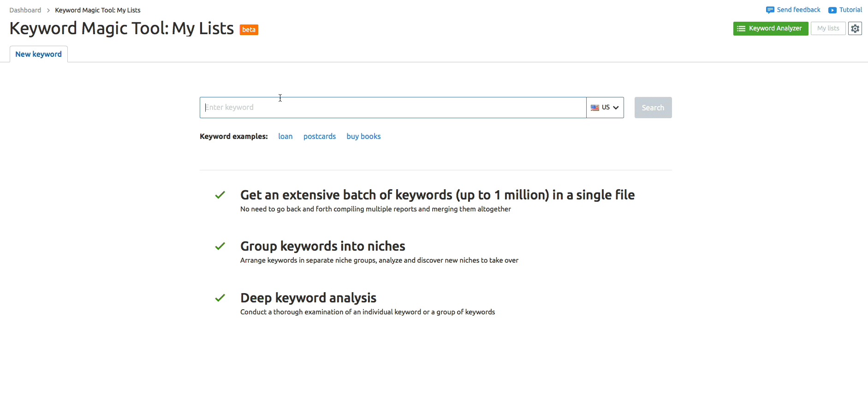
Task: Click the Search button
Action: [653, 108]
